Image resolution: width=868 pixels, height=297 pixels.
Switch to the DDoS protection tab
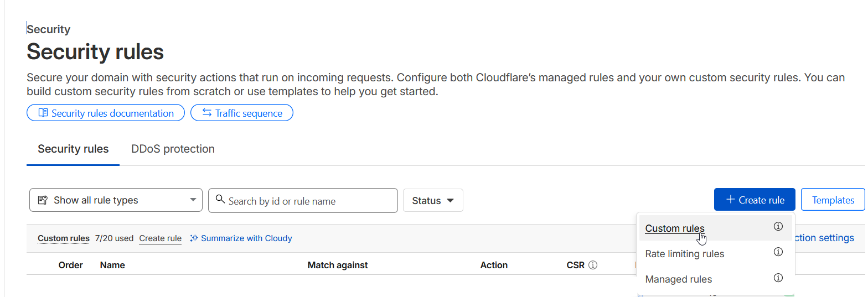click(173, 149)
